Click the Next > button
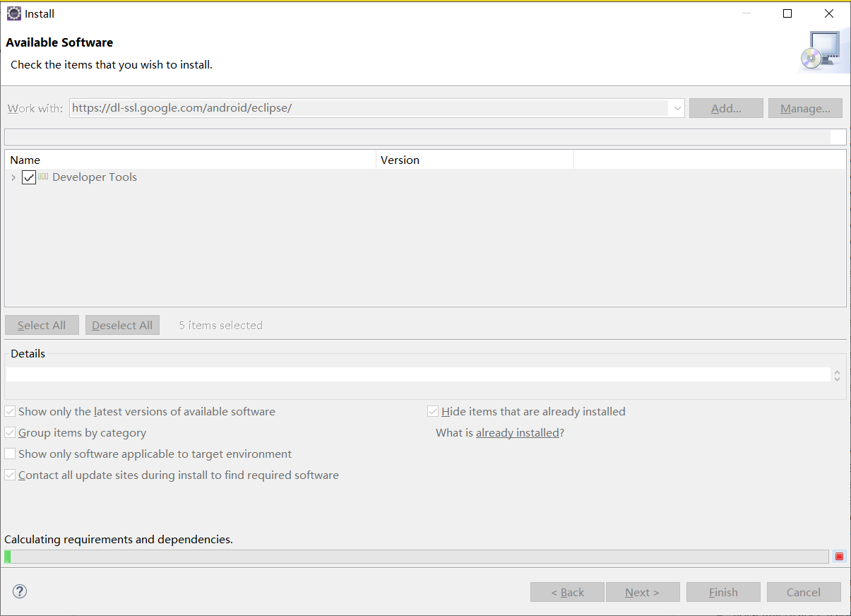The image size is (851, 616). [x=642, y=592]
